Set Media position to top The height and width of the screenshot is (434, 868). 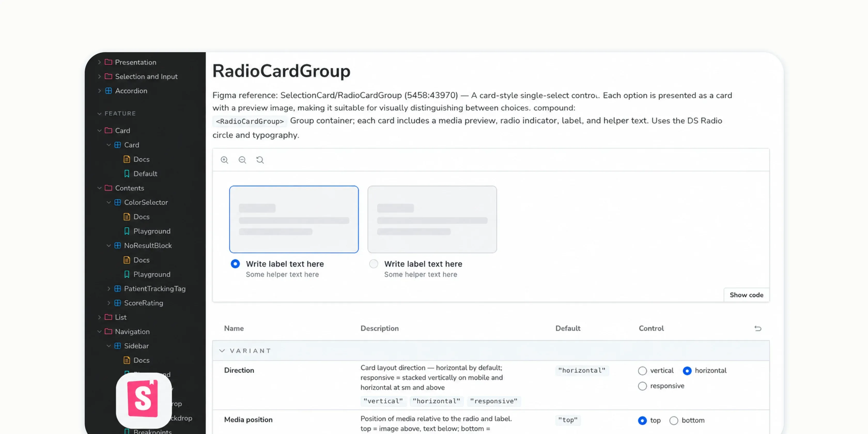[642, 421]
